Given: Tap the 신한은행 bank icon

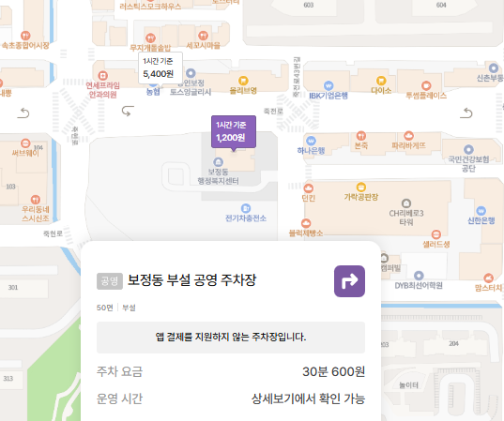Looking at the screenshot, I should (481, 211).
